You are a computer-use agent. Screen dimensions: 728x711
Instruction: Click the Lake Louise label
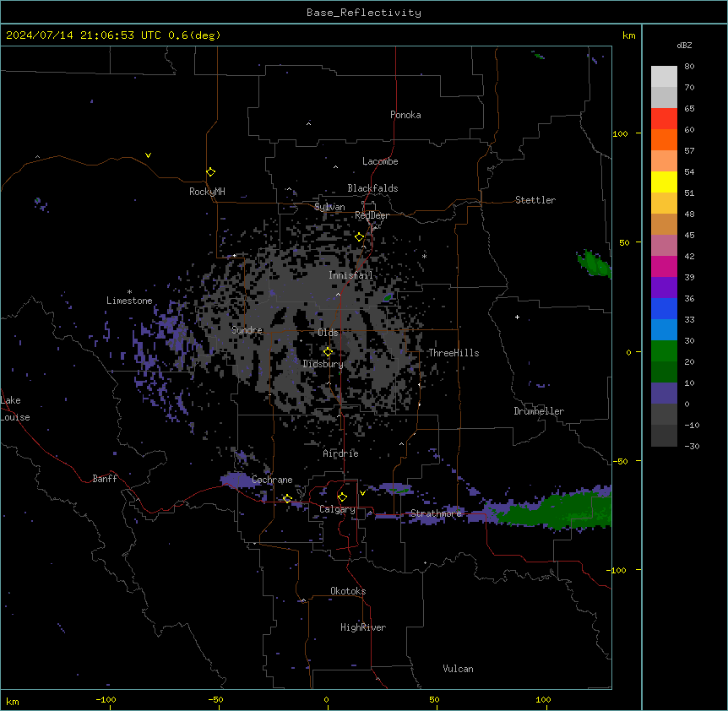point(15,409)
